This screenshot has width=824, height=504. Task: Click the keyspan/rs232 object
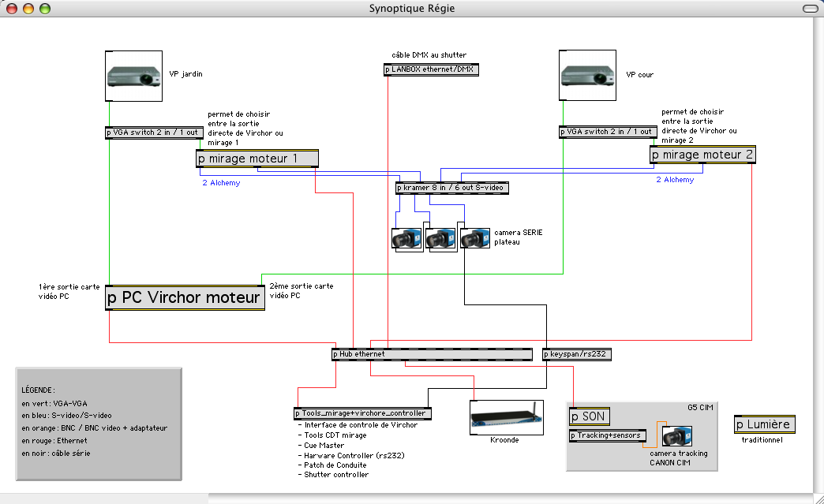point(576,354)
